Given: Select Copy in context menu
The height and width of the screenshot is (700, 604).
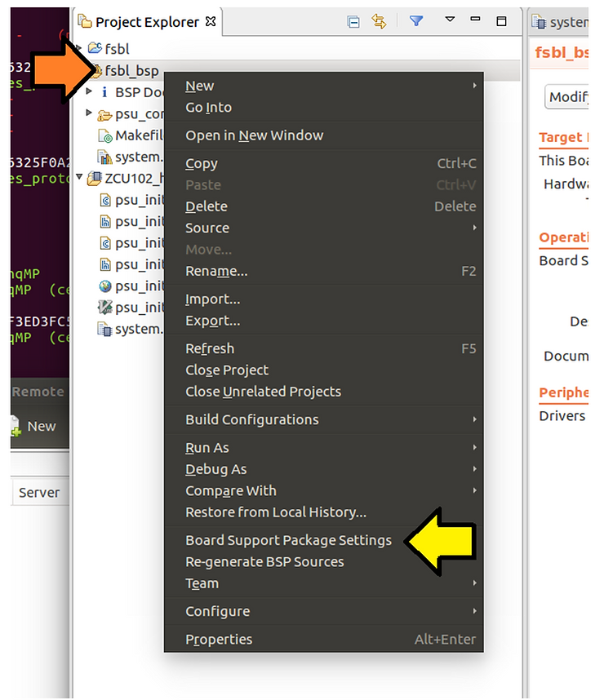Looking at the screenshot, I should pyautogui.click(x=324, y=163).
